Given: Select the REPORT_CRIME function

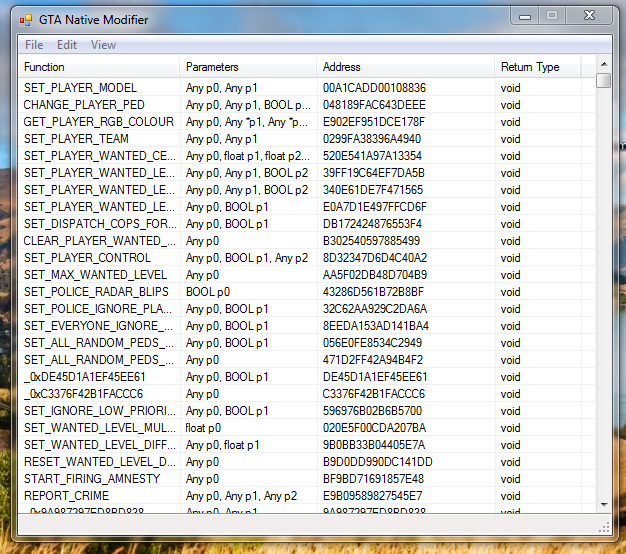Looking at the screenshot, I should tap(66, 496).
